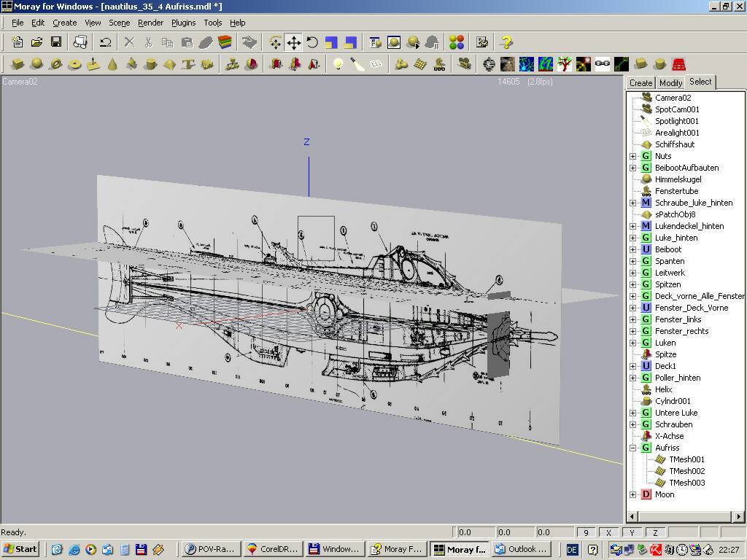The width and height of the screenshot is (747, 560).
Task: Expand the Moon tree node
Action: coord(632,494)
